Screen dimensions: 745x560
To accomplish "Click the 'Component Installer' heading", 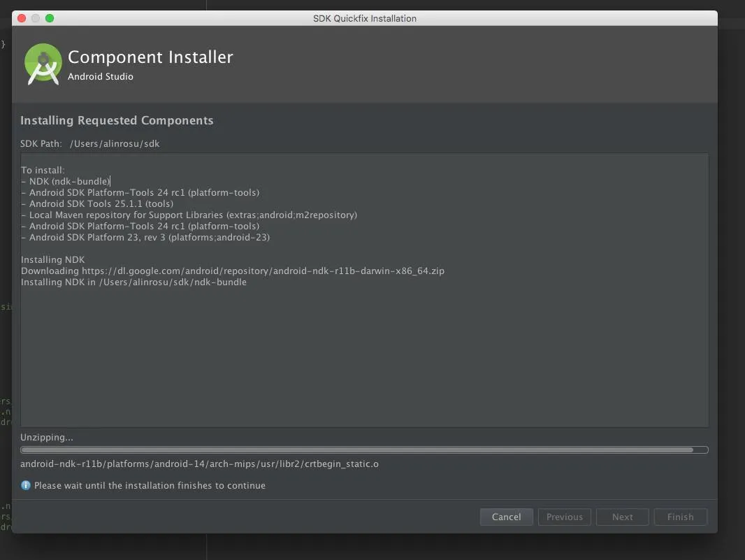I will pos(150,57).
